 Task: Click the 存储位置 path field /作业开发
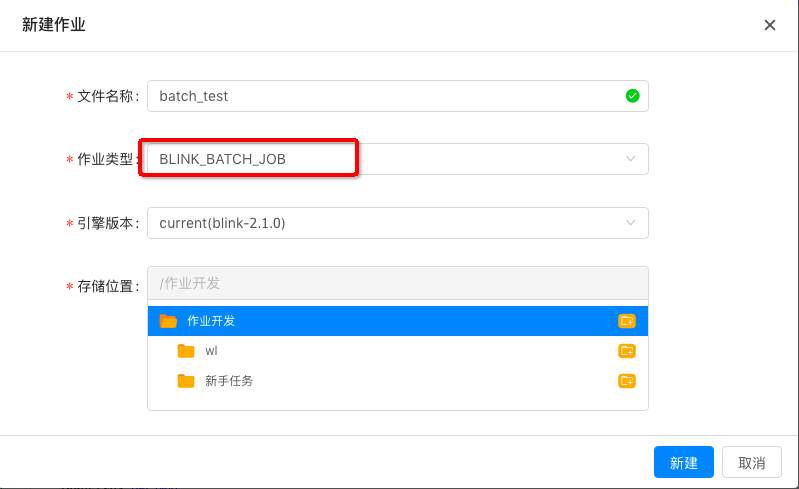point(397,283)
